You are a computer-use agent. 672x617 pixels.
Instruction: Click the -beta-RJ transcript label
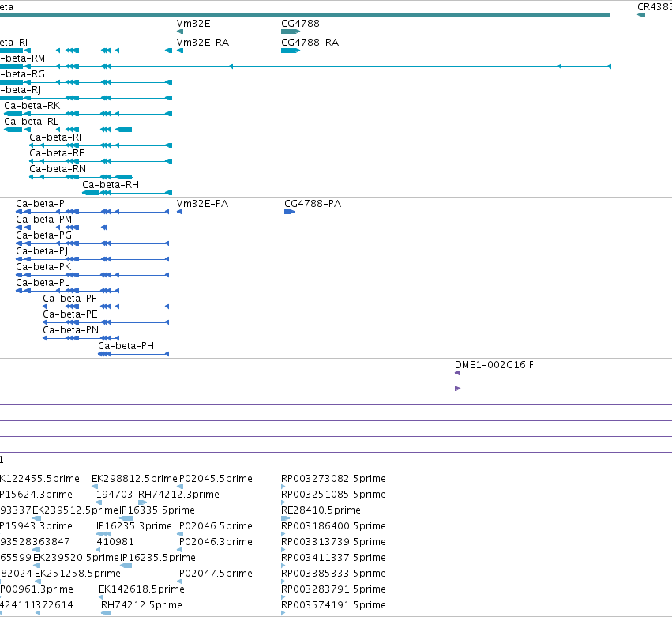pyautogui.click(x=21, y=90)
